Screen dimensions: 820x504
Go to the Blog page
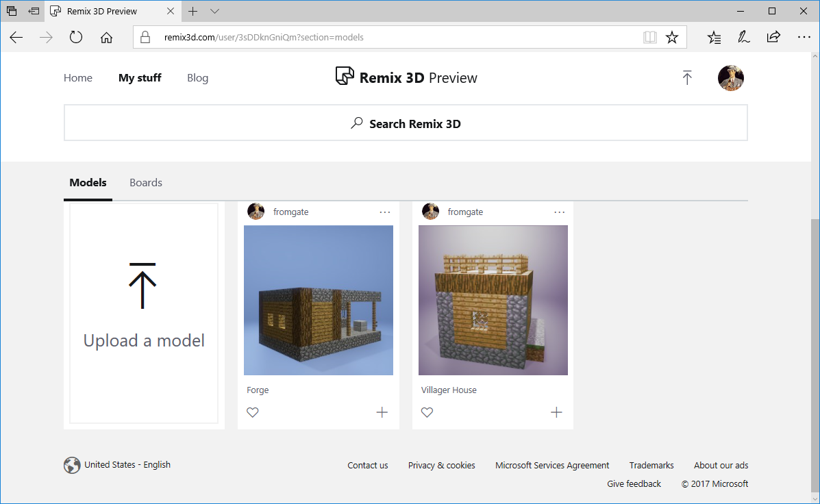click(197, 78)
